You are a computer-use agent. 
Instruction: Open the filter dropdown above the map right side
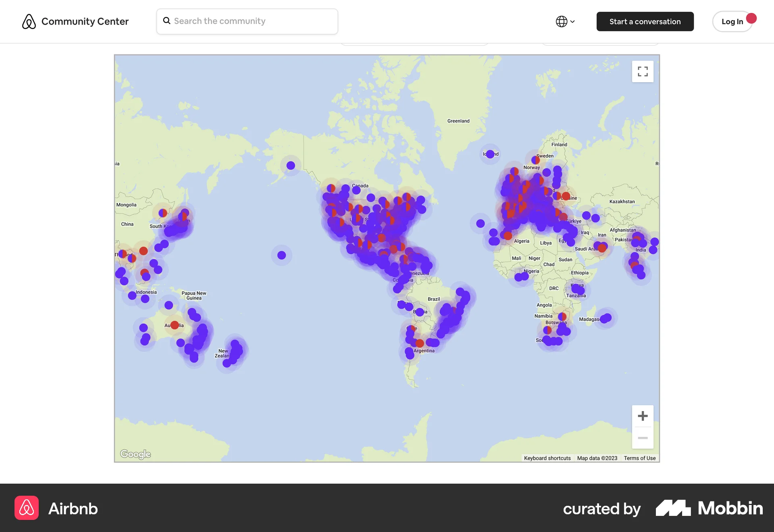click(x=600, y=39)
